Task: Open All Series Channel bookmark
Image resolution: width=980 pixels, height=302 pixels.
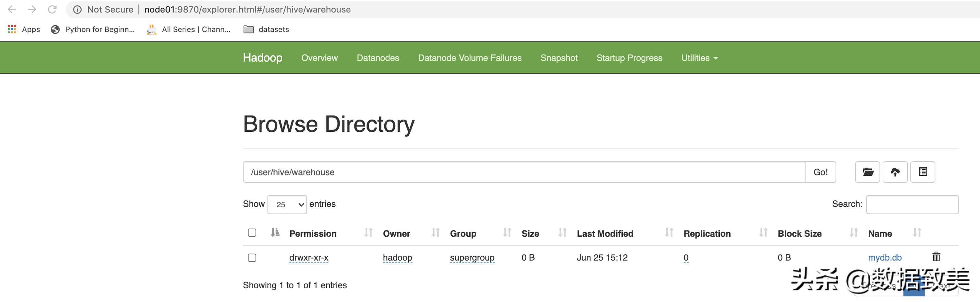Action: coord(189,29)
